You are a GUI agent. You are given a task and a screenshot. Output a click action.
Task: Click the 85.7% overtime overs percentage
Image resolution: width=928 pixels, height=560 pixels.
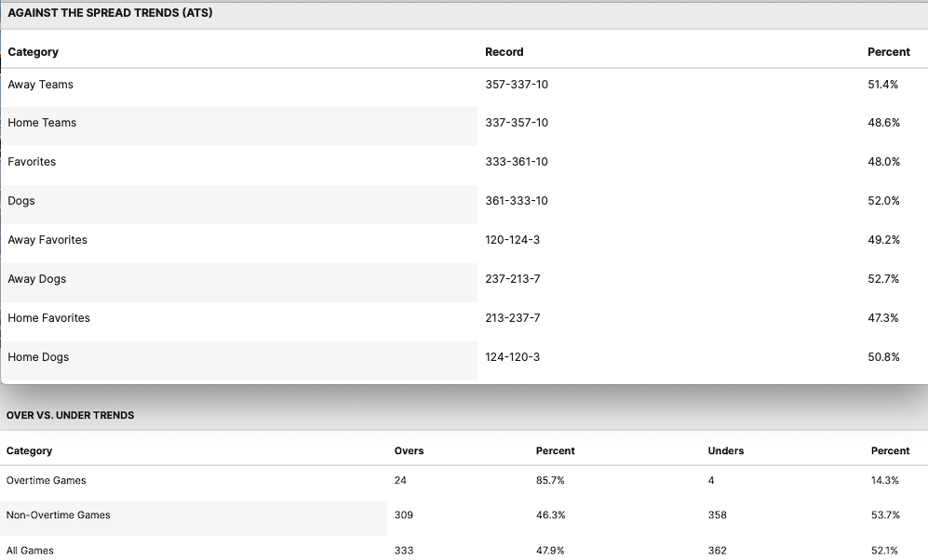(550, 481)
